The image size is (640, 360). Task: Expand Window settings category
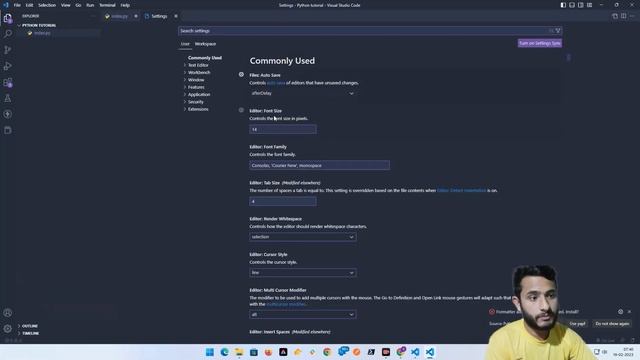click(196, 80)
